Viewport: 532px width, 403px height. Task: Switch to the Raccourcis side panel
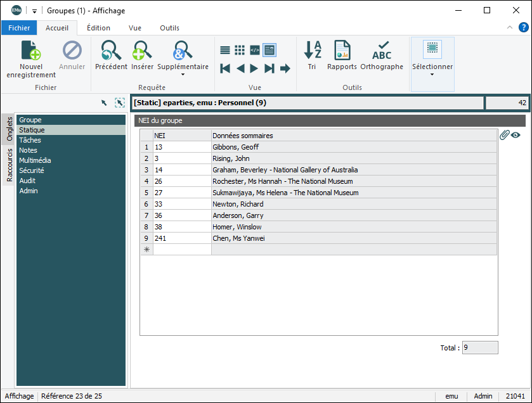(x=10, y=165)
